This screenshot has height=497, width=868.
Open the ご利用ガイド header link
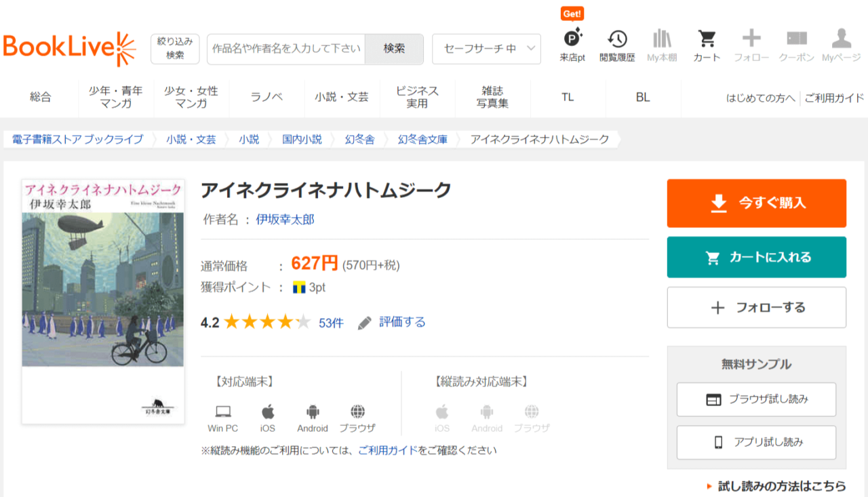(x=835, y=98)
